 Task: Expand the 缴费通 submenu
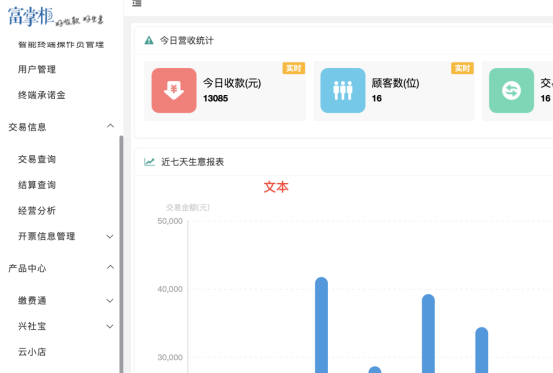(x=110, y=301)
